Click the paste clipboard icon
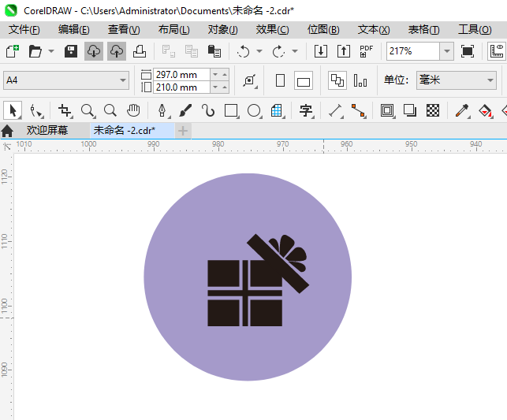The width and height of the screenshot is (507, 420). click(214, 51)
